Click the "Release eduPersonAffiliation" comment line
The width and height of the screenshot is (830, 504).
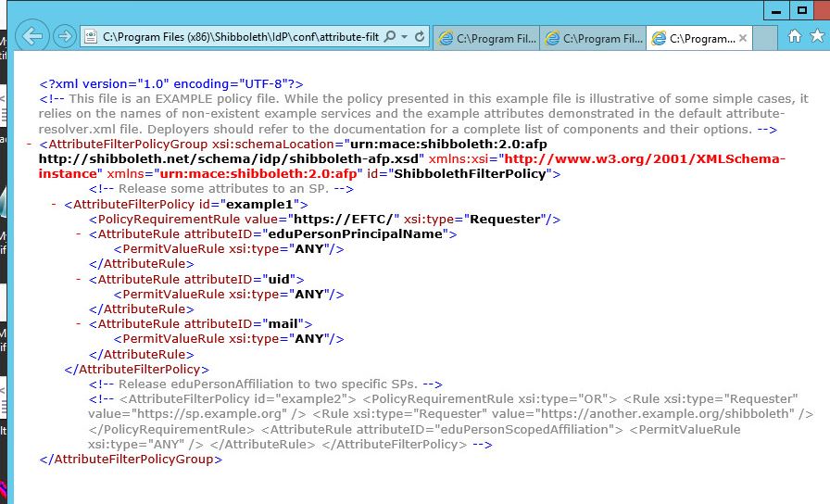pos(266,384)
